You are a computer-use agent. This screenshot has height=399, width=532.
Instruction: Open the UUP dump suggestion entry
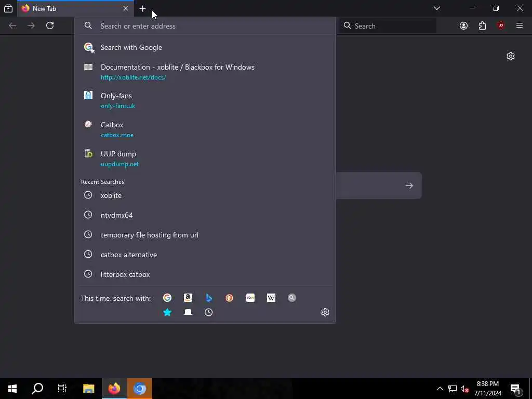click(x=205, y=159)
